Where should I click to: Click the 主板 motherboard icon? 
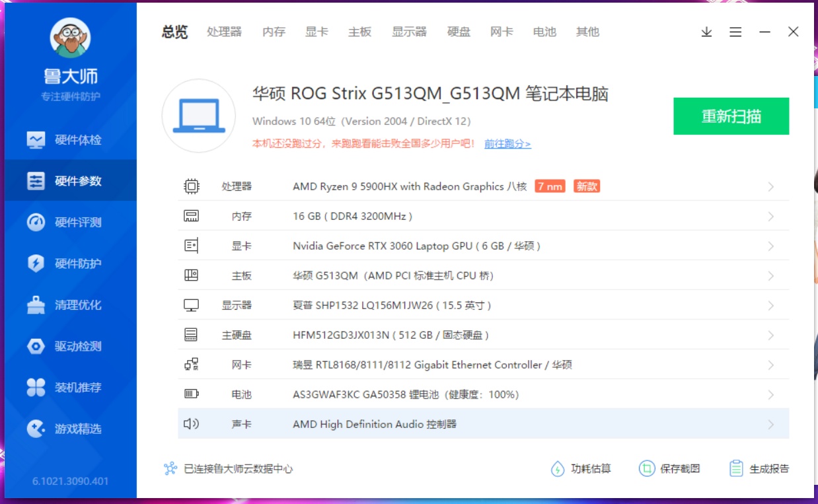pos(191,275)
